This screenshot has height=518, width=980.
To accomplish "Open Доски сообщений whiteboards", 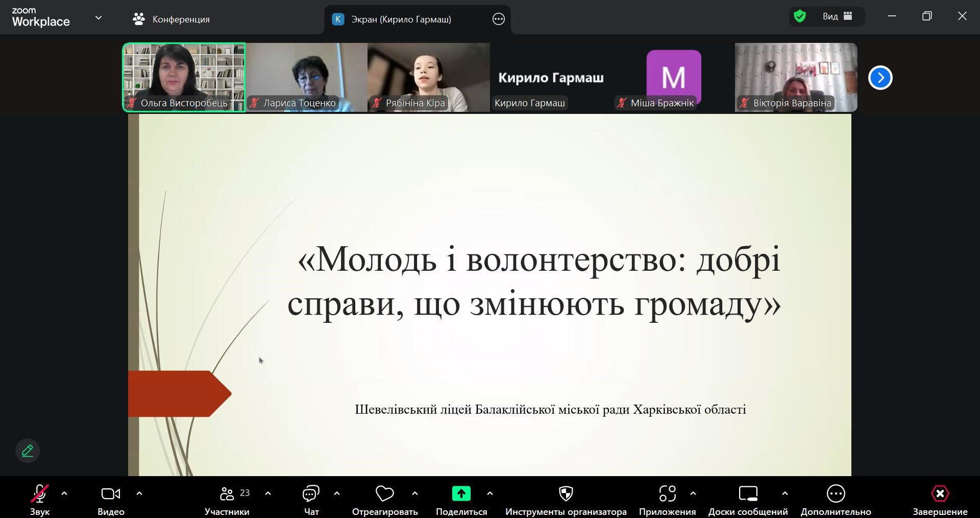I will tap(748, 493).
